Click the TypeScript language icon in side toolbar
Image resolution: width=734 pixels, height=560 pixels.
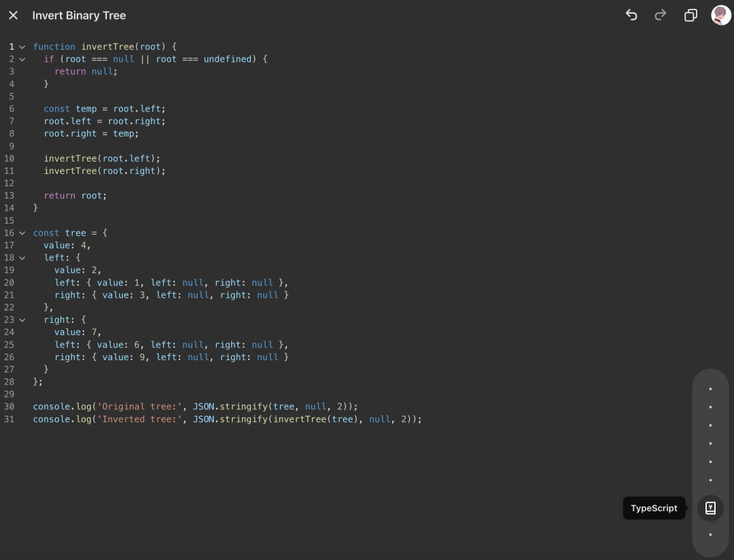tap(710, 508)
